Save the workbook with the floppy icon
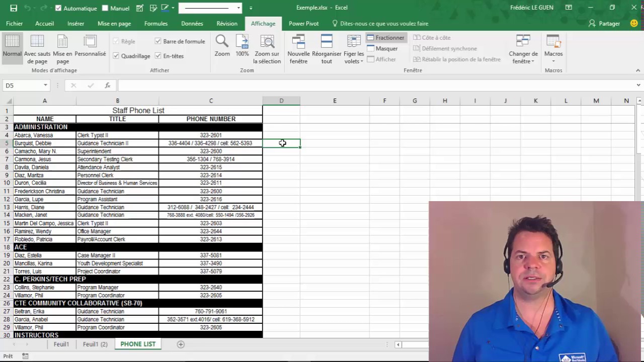This screenshot has height=362, width=644. click(14, 8)
